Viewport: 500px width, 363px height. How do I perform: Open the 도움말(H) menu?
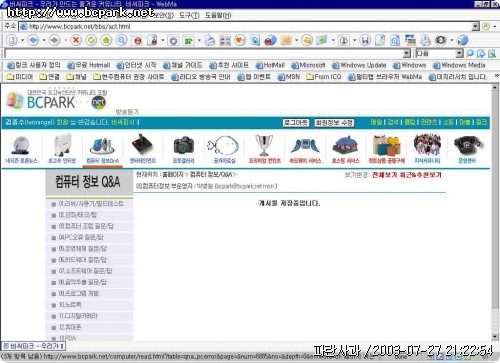click(218, 15)
